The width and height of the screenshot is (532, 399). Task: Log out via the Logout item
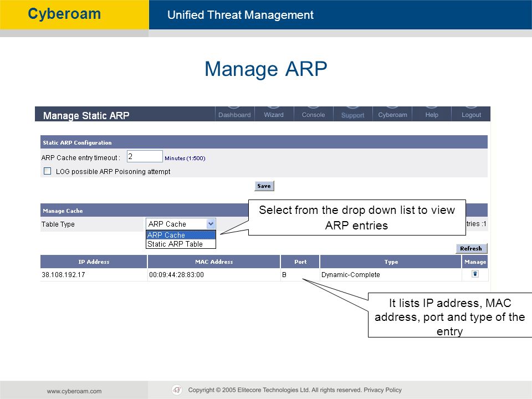471,115
